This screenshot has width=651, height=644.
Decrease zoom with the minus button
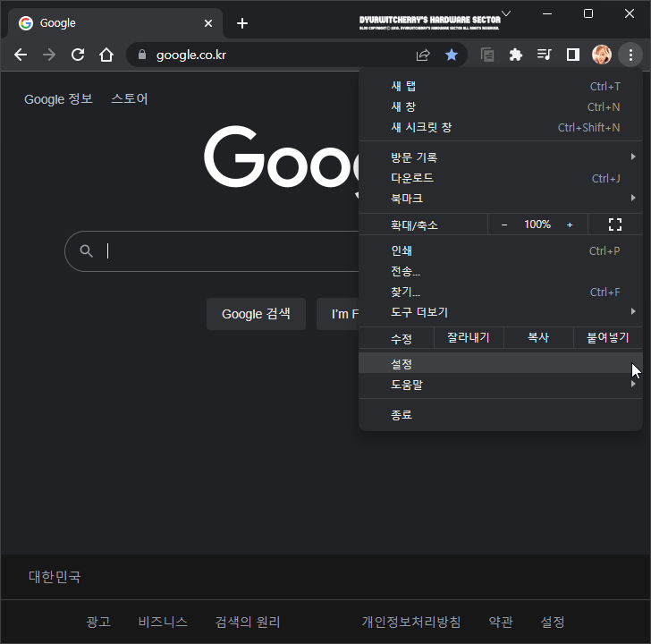[x=504, y=225]
